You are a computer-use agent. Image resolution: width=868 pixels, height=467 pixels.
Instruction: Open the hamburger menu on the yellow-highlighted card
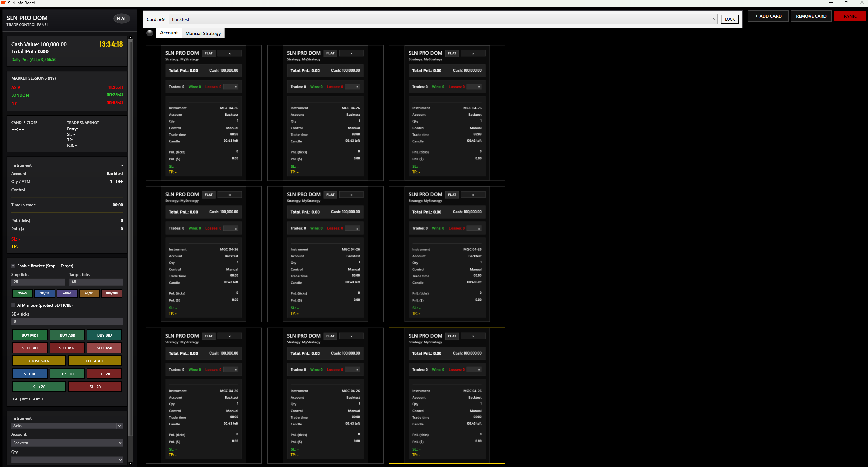point(479,370)
